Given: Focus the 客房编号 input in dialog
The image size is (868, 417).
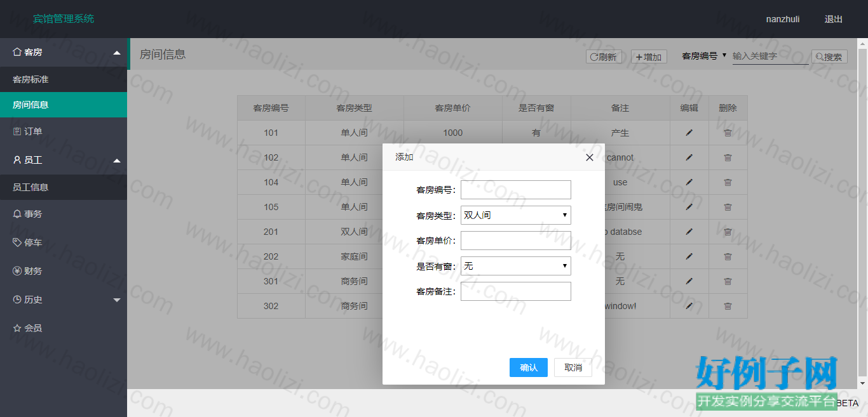Looking at the screenshot, I should click(x=516, y=190).
